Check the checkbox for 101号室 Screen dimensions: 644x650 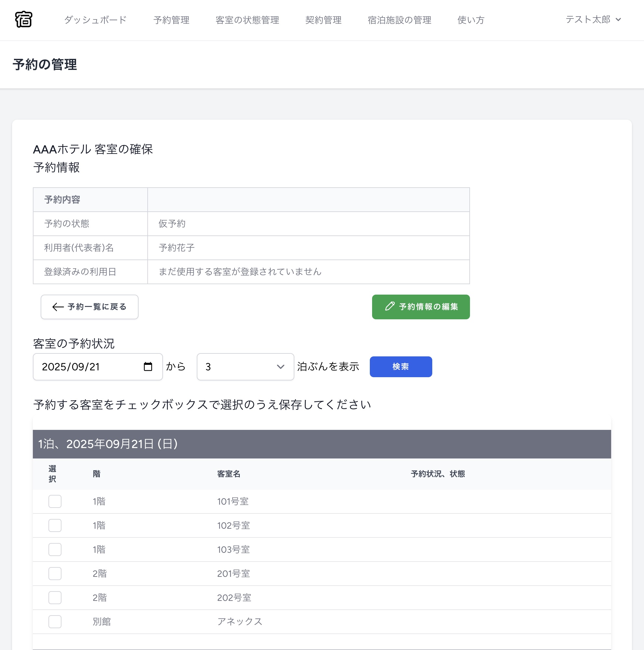pyautogui.click(x=55, y=501)
